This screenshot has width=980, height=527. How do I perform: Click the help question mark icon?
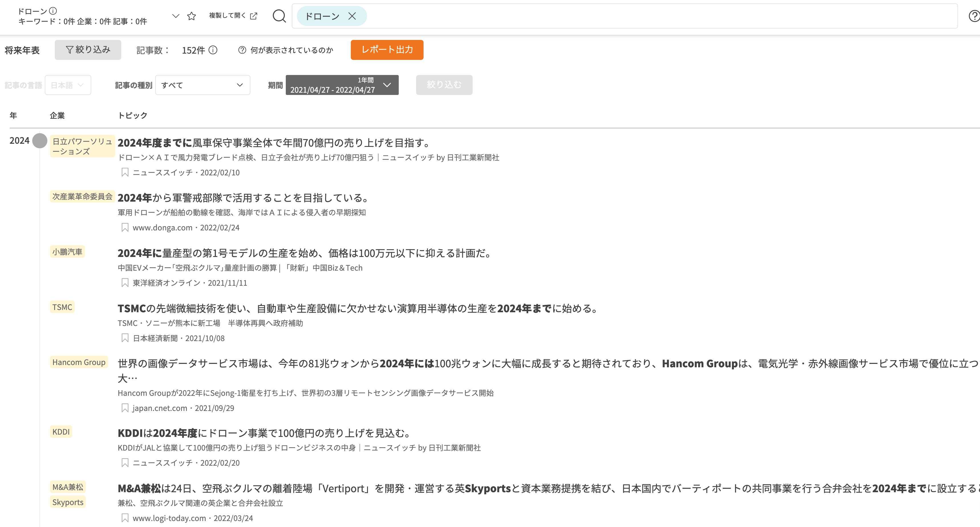(974, 16)
